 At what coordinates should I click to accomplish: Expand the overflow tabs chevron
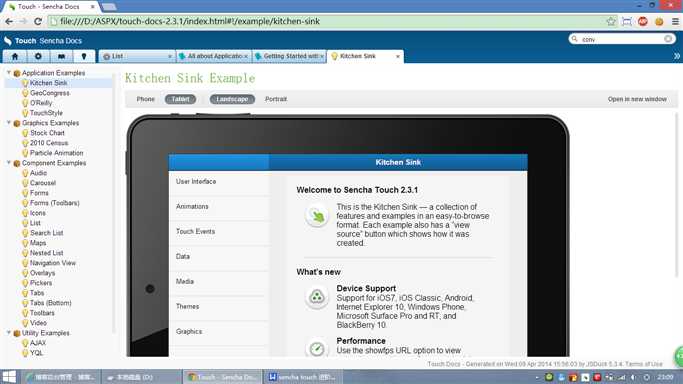click(676, 56)
